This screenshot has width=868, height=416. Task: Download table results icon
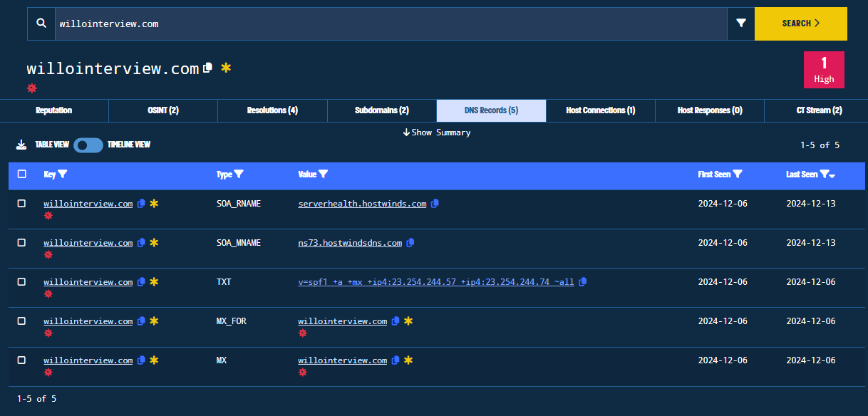[x=21, y=145]
